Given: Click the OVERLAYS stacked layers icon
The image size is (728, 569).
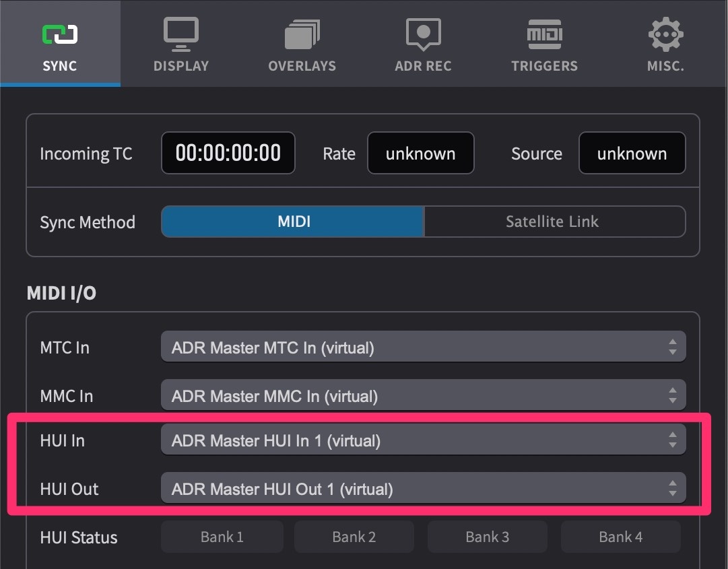Looking at the screenshot, I should tap(302, 34).
